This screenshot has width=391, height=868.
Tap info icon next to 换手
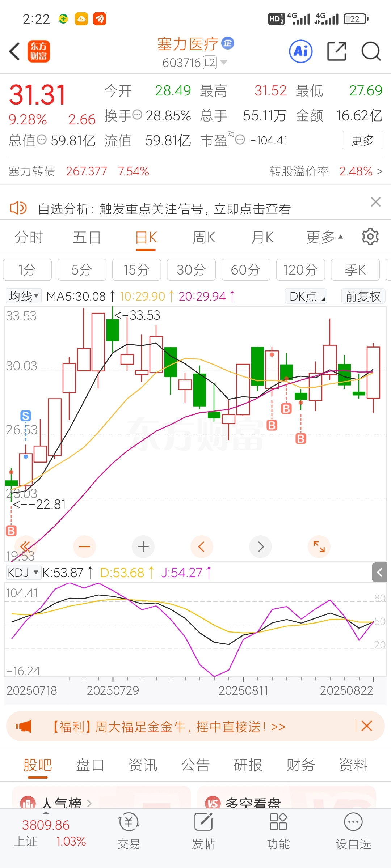(137, 115)
